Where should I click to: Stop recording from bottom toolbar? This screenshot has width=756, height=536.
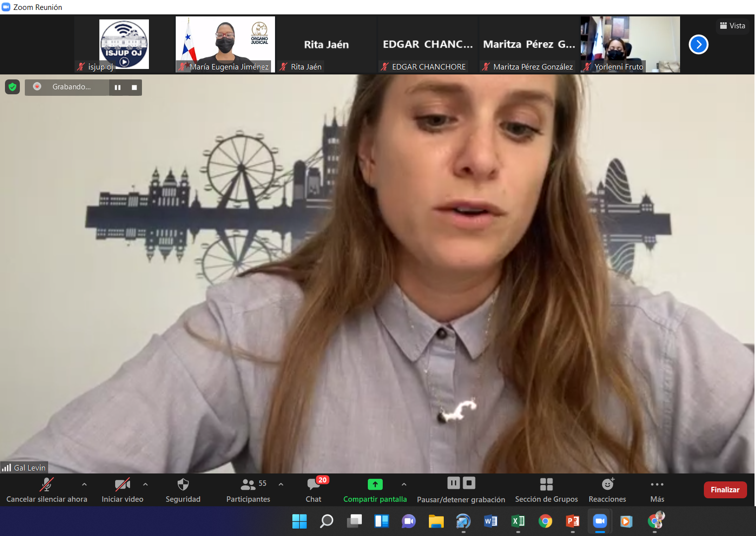[x=469, y=483]
